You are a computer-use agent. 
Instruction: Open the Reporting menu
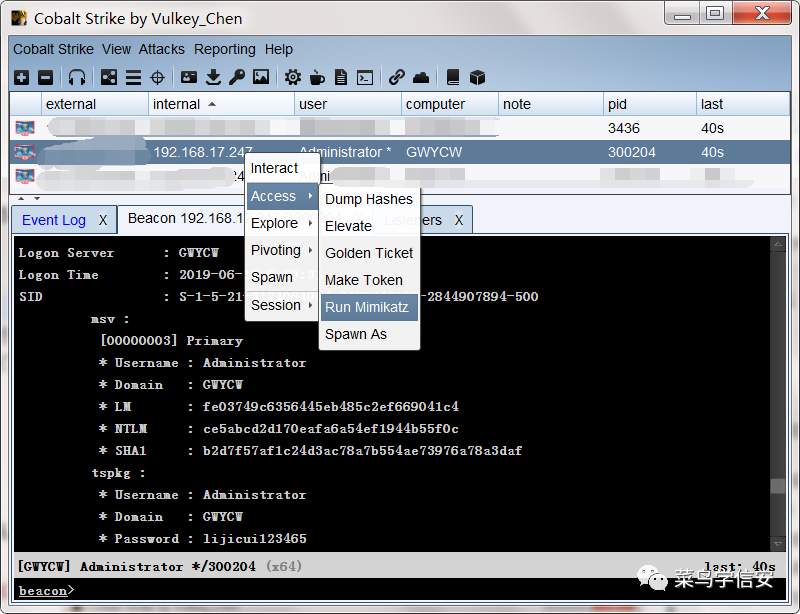pos(224,49)
